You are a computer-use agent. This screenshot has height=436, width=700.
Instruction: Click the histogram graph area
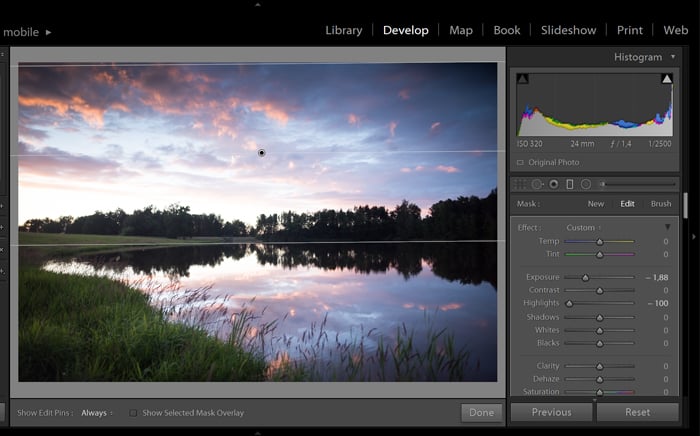595,104
